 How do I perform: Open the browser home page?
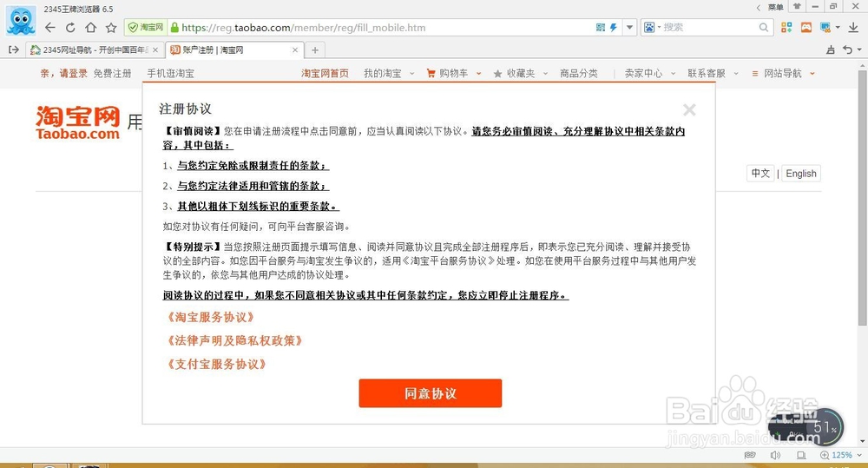91,28
